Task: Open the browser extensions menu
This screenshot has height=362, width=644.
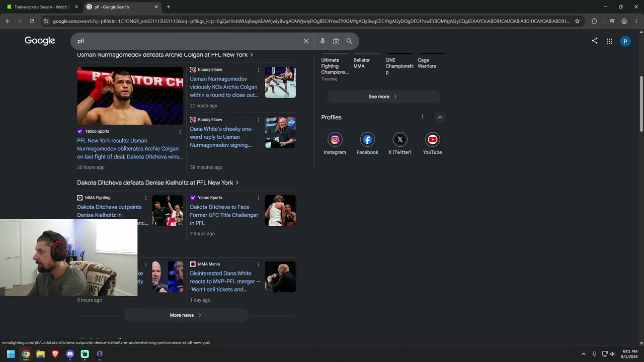Action: coord(594,21)
